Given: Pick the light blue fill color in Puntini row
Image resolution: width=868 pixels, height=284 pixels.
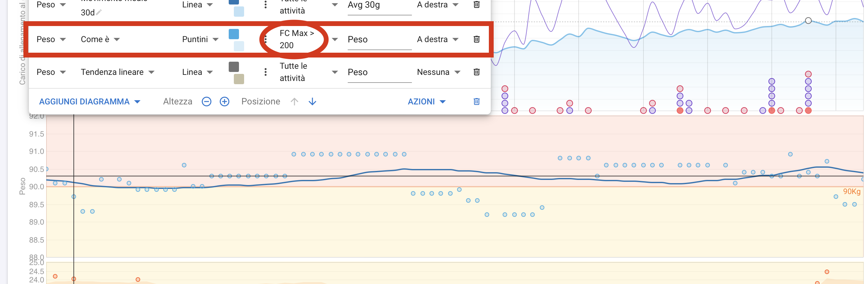Looking at the screenshot, I should (239, 46).
